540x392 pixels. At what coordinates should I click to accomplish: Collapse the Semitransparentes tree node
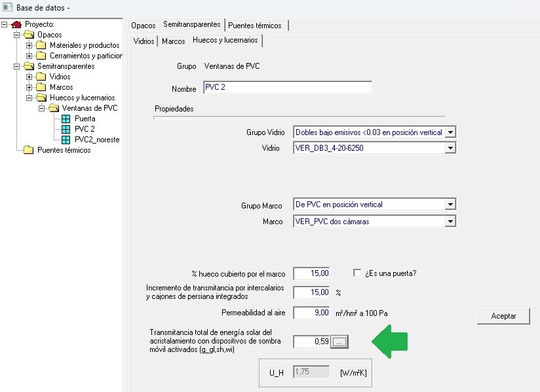coord(16,66)
